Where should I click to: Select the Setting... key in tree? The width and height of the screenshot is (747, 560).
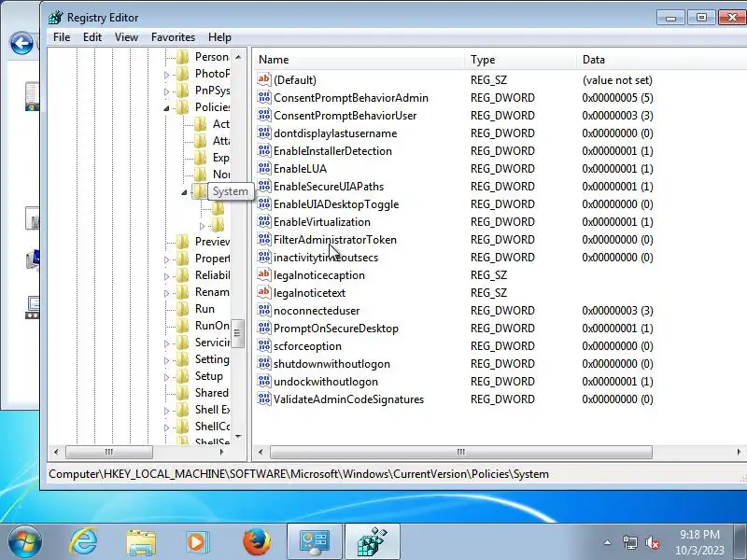212,359
